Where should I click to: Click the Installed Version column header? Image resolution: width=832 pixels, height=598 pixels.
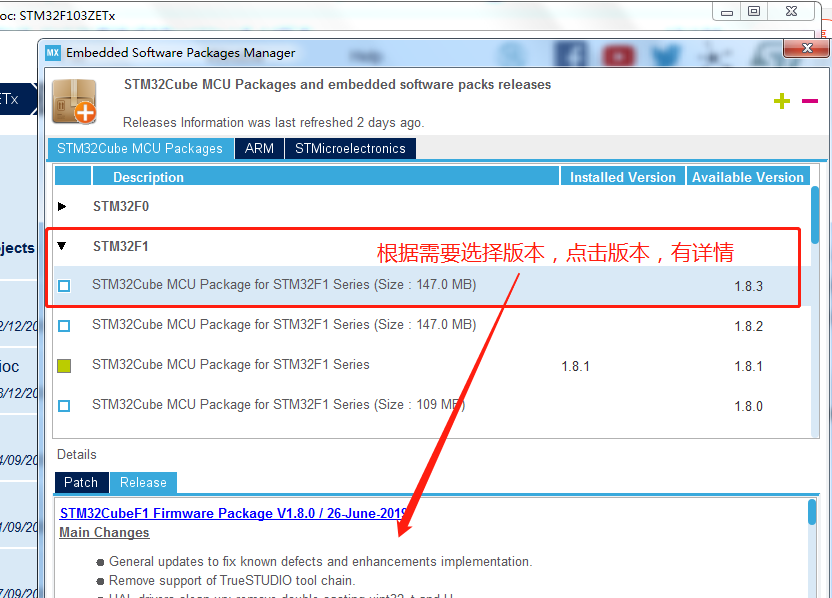[x=622, y=176]
